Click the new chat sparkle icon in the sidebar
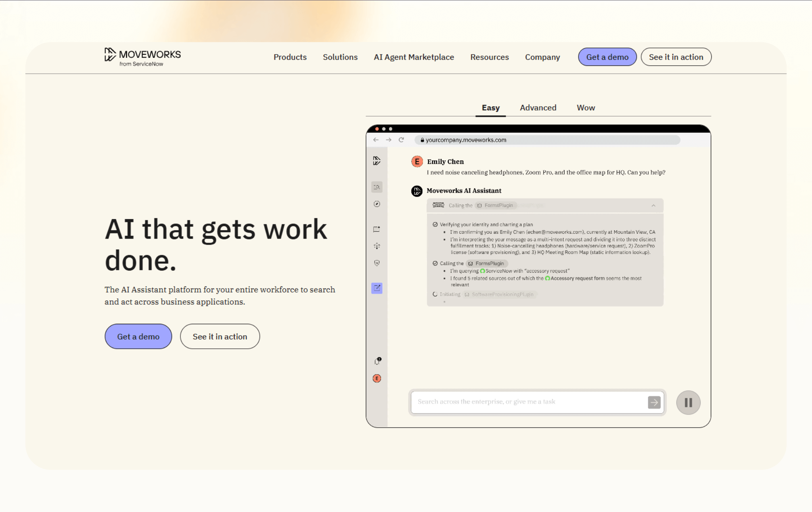Viewport: 812px width, 512px height. click(x=377, y=229)
